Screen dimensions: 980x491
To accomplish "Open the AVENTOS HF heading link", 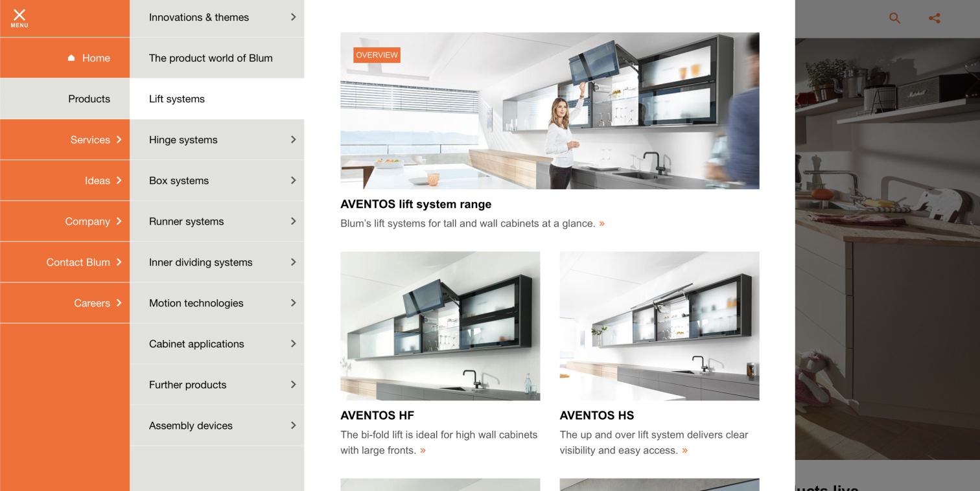I will (377, 415).
